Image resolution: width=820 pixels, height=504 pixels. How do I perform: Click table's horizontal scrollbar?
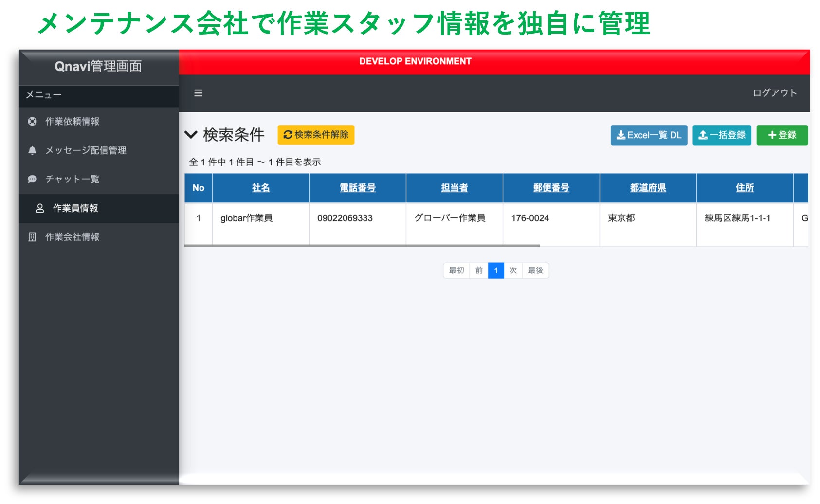coord(362,246)
